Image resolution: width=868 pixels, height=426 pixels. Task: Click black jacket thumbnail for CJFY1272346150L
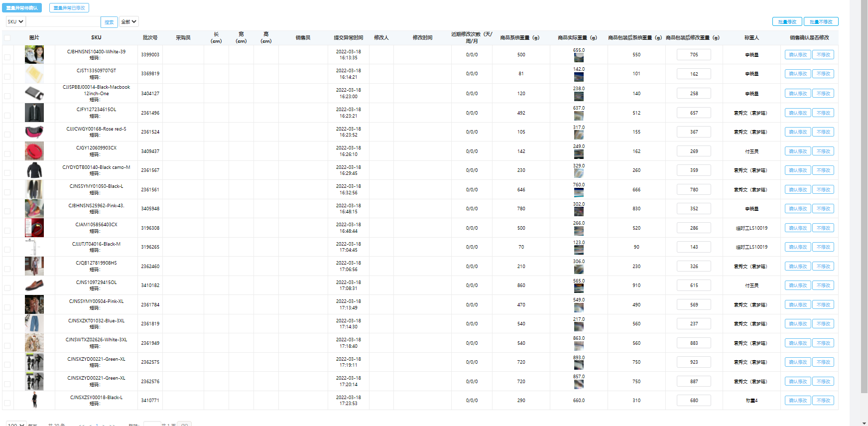(34, 113)
